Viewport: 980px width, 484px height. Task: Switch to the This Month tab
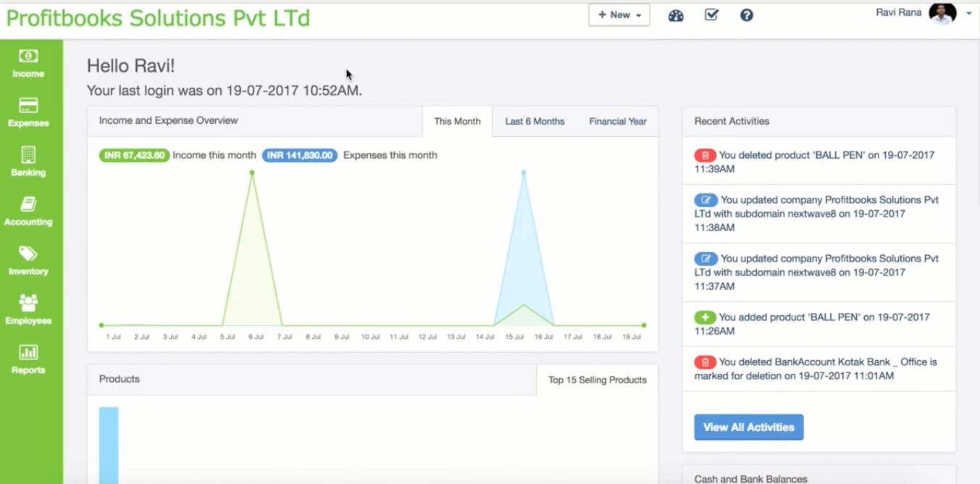[457, 122]
